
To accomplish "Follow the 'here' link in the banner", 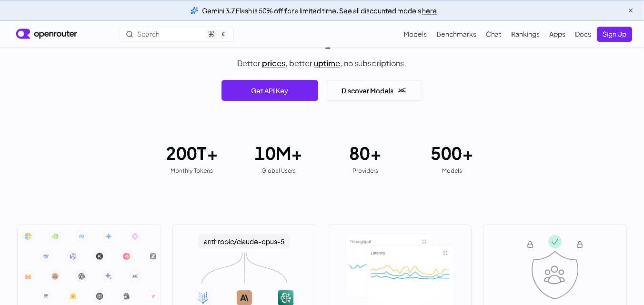I will pos(429,11).
